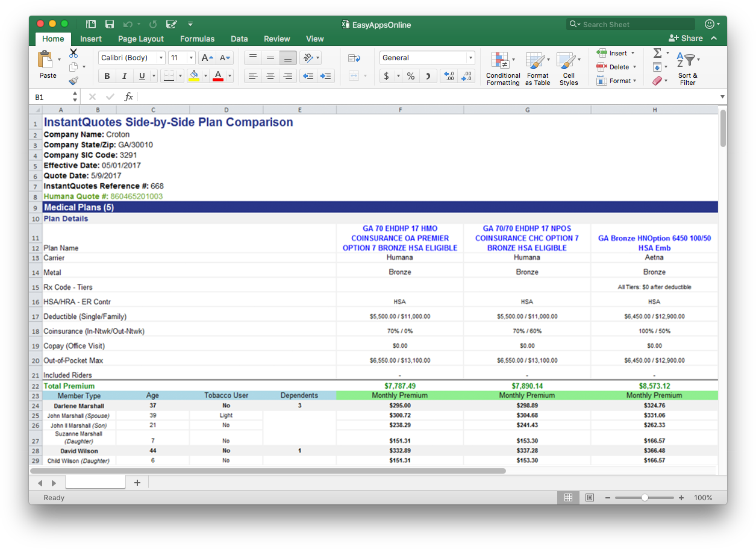
Task: Click the Format Painter brush icon
Action: 73,81
